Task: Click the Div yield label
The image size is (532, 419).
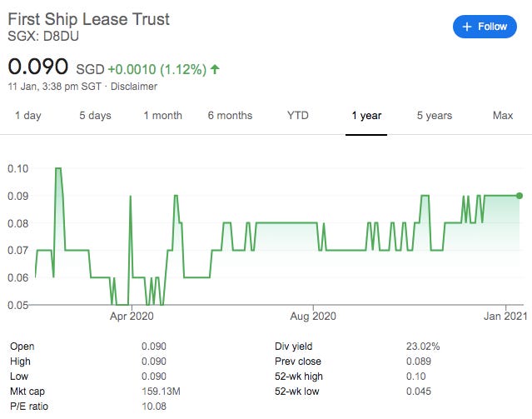Action: coord(294,347)
